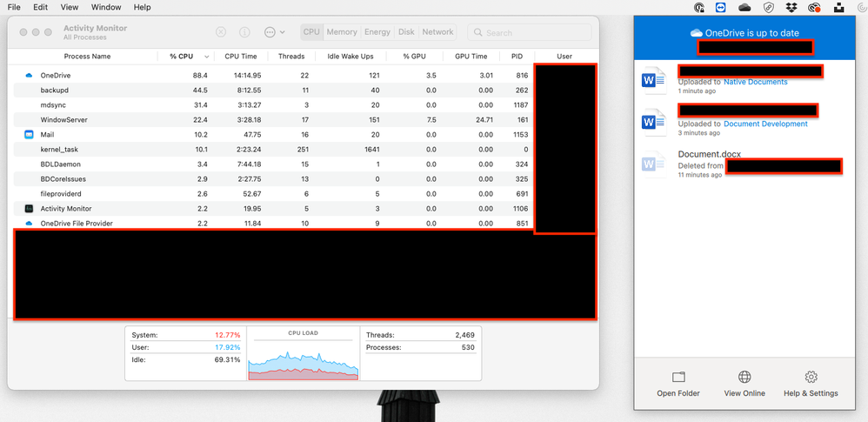
Task: Sort by % GPU column header
Action: tap(415, 57)
